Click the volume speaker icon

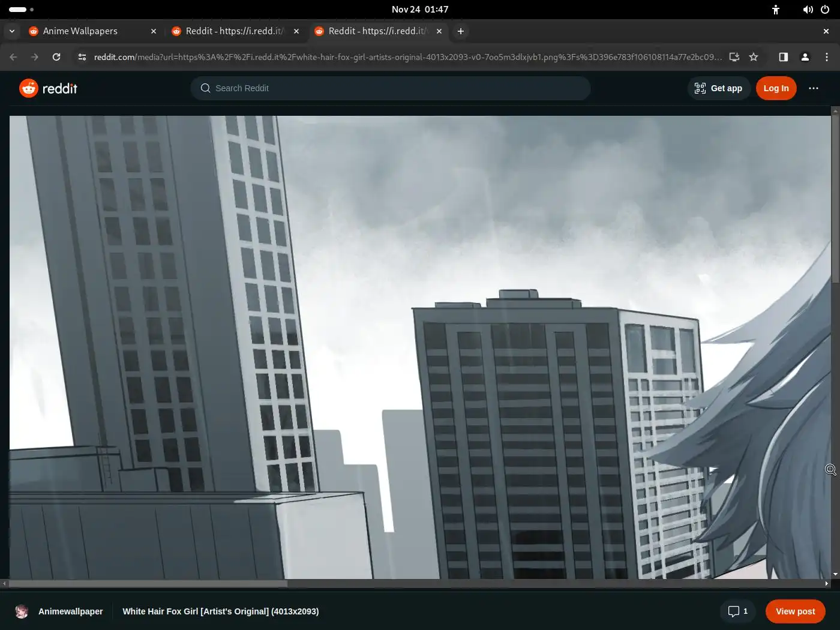coord(808,10)
